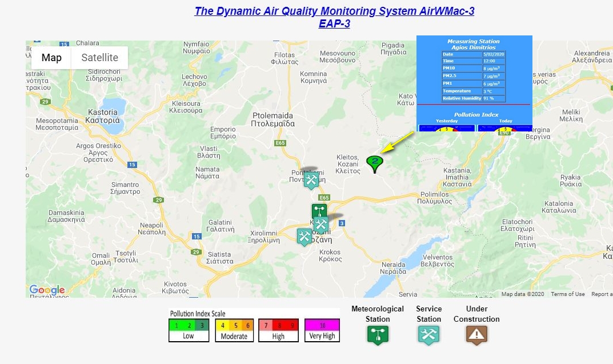Click the Meteorological Station legend icon
This screenshot has width=613, height=364.
coord(377,335)
